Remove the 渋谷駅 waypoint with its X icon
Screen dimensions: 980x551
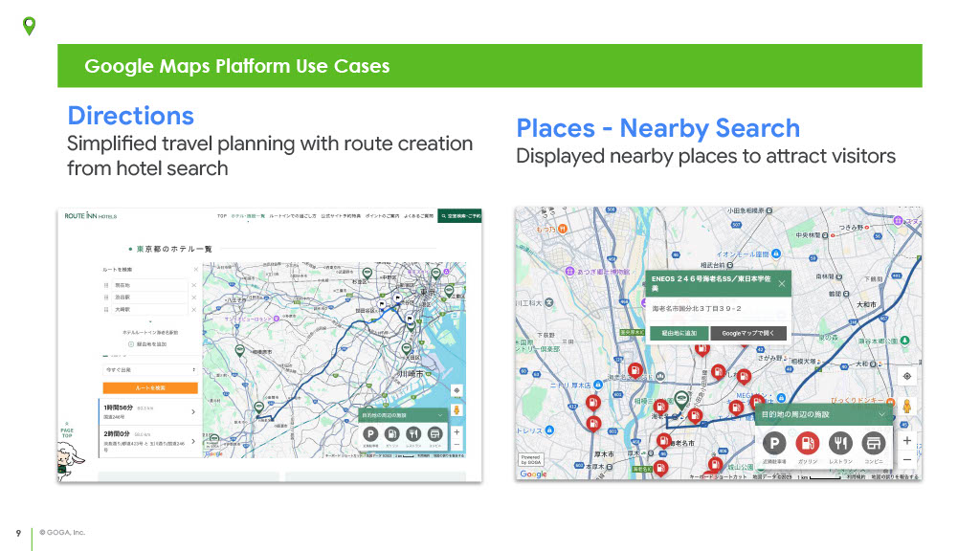[x=193, y=298]
